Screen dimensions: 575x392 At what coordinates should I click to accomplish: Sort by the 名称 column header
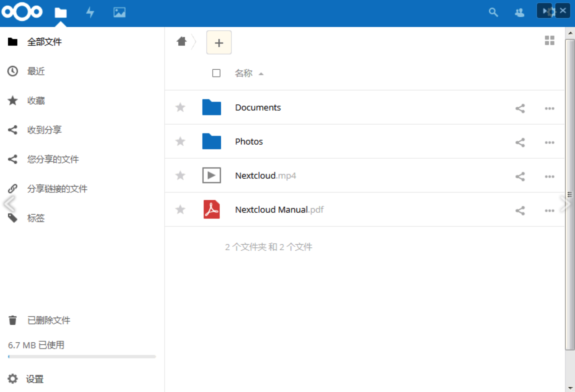click(244, 73)
